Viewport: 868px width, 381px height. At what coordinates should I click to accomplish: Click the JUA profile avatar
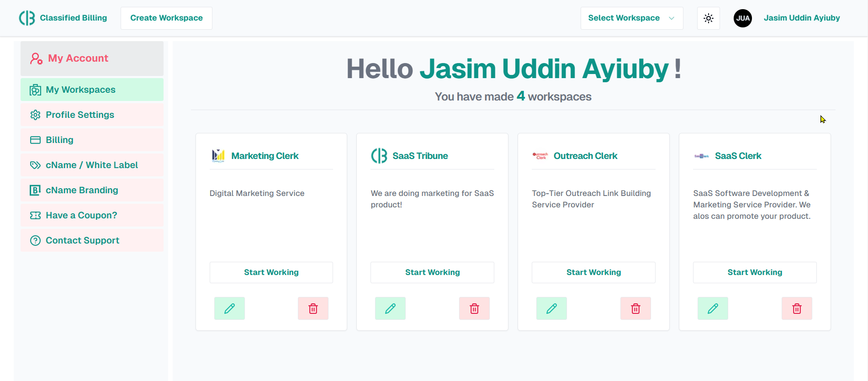743,18
